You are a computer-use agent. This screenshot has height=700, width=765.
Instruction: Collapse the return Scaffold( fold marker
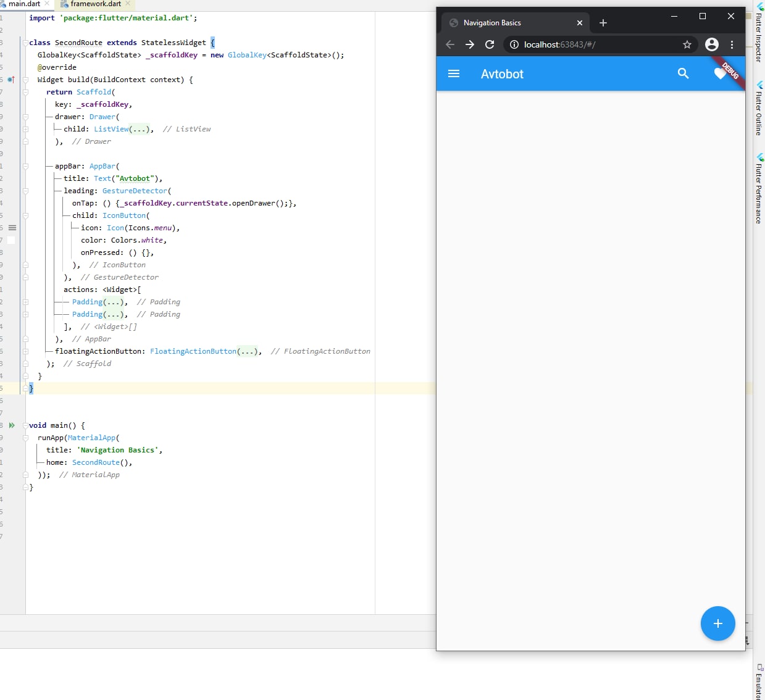(25, 92)
